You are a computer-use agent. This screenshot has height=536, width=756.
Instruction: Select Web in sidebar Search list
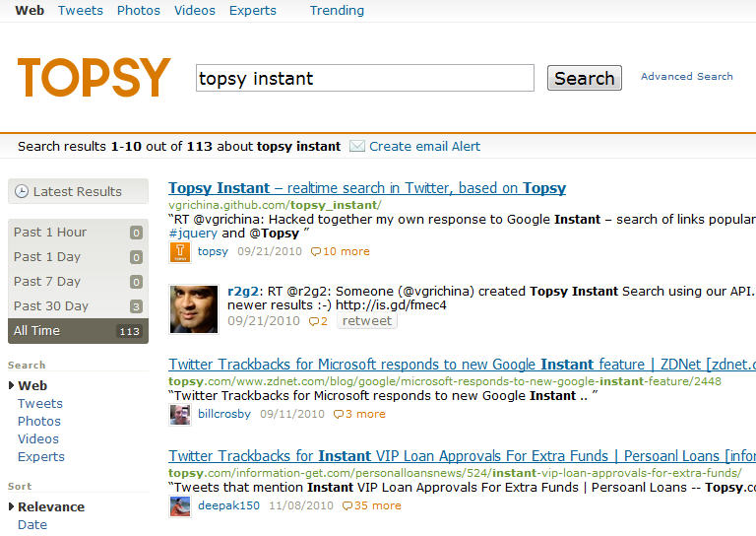[x=32, y=385]
